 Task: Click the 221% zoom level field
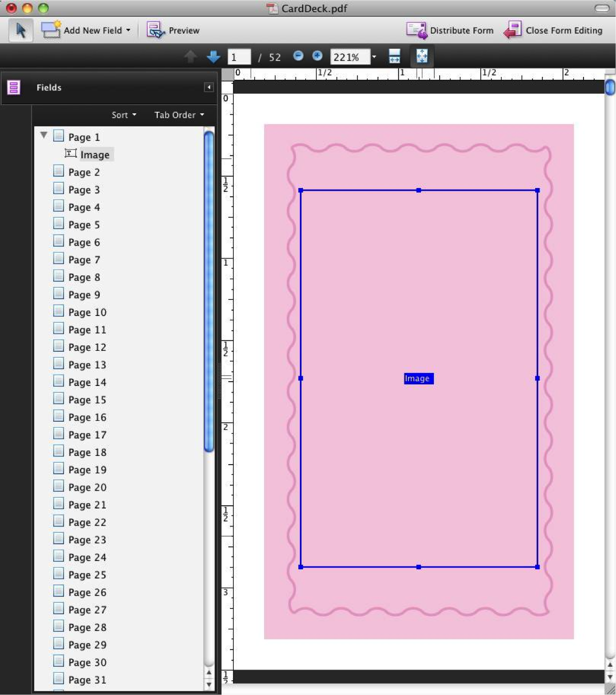pyautogui.click(x=350, y=57)
